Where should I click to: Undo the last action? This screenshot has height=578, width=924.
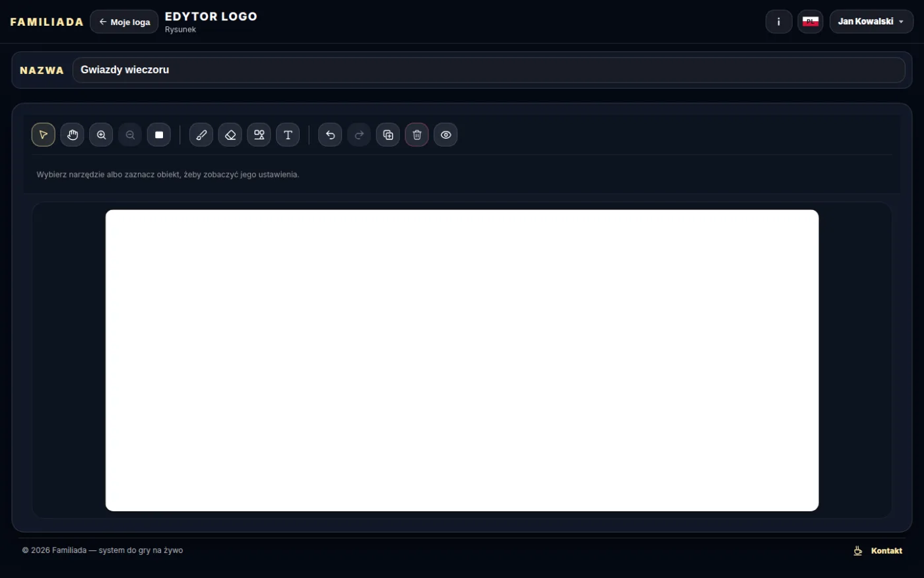click(330, 135)
